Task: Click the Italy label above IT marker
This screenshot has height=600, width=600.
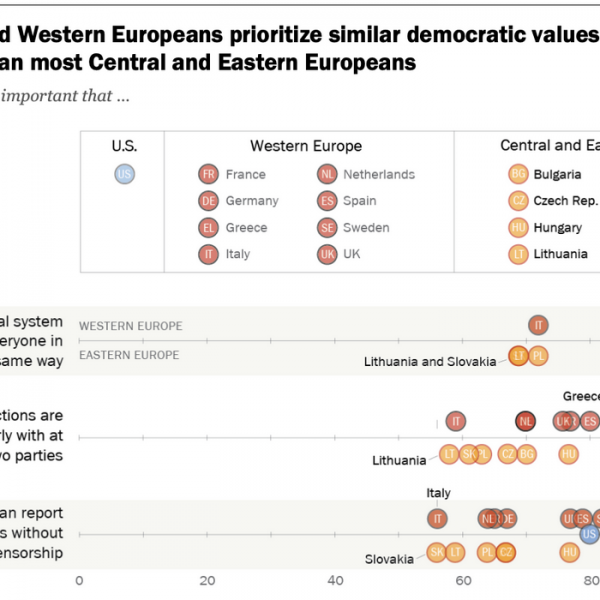Action: [x=439, y=493]
